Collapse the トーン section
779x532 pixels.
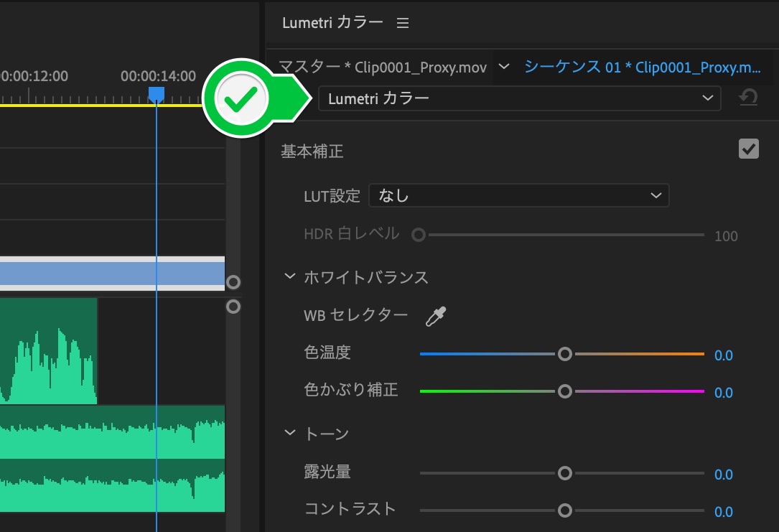[289, 432]
